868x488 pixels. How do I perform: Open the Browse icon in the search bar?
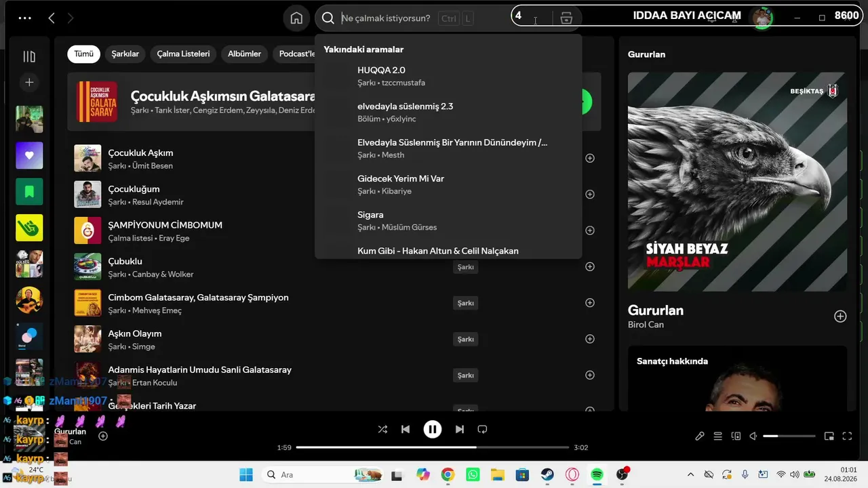pyautogui.click(x=567, y=18)
